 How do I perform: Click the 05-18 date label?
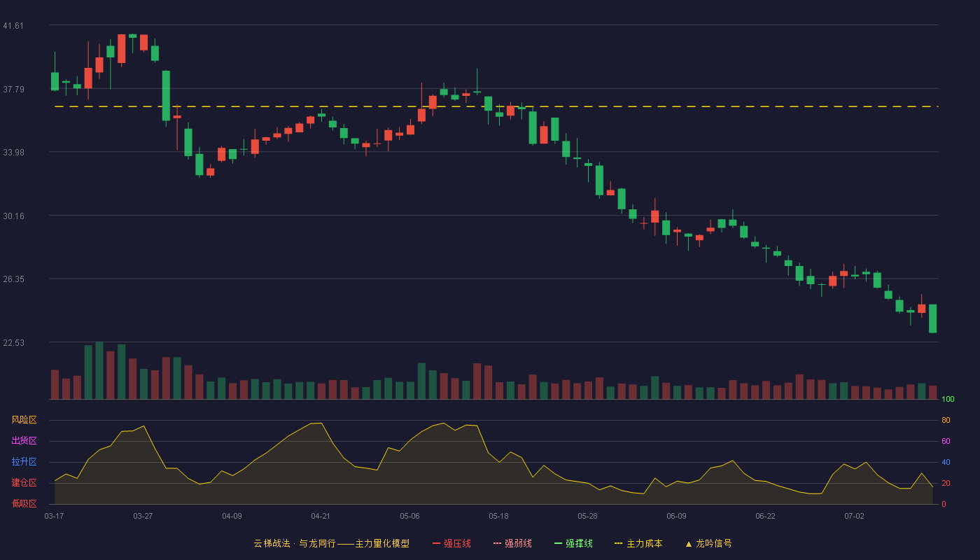click(498, 516)
